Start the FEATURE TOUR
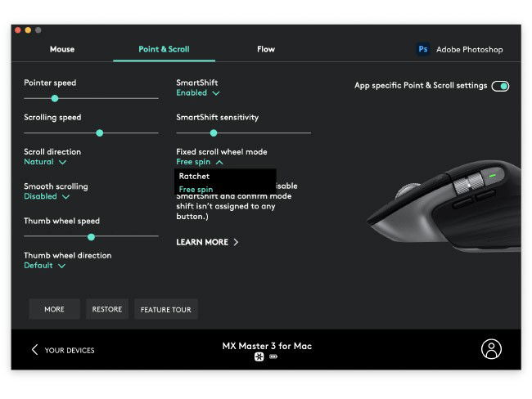532x399 pixels. pos(166,309)
